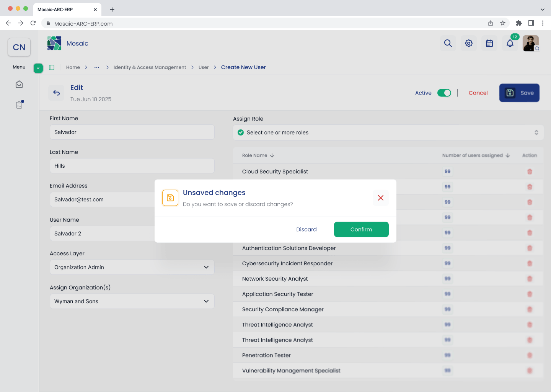Toggle the Active switch off

444,93
